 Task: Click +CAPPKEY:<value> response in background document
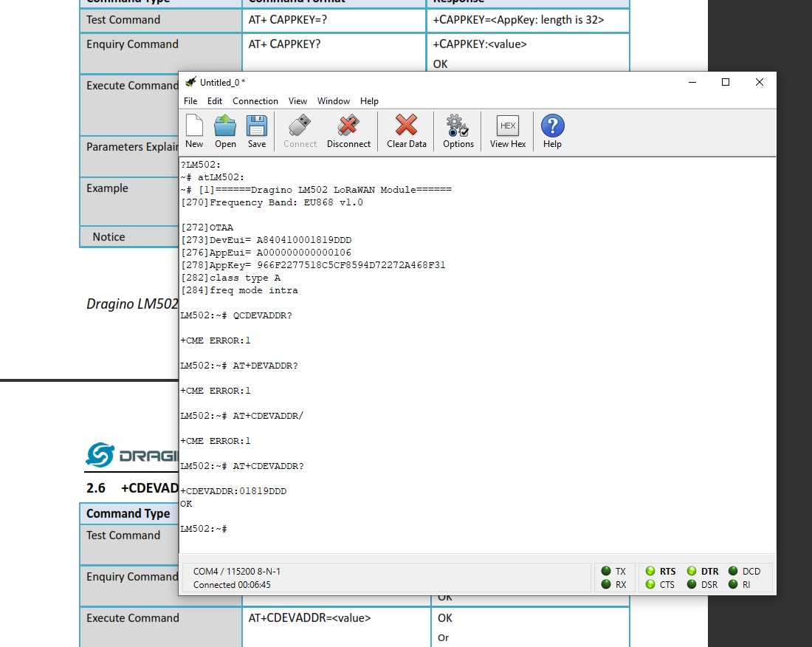pos(480,44)
